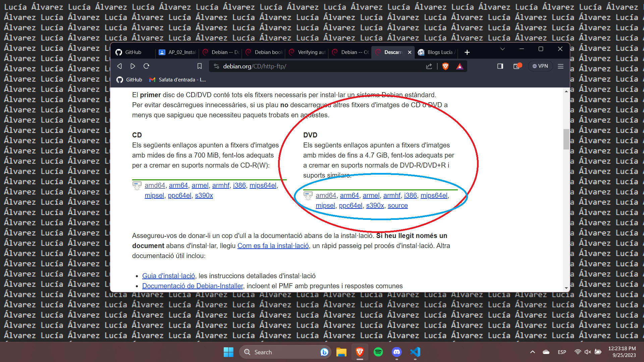Click the Brave Rewards triangle icon
The image size is (644, 362).
(460, 66)
